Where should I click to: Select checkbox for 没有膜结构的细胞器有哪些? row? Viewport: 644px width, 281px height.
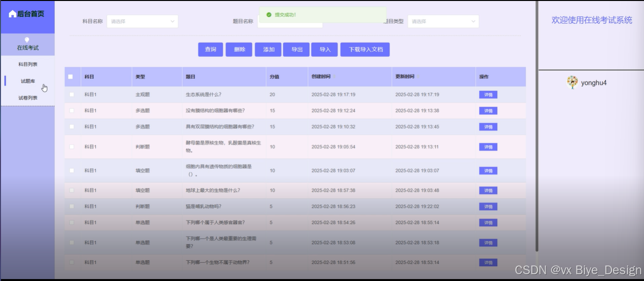tap(72, 111)
